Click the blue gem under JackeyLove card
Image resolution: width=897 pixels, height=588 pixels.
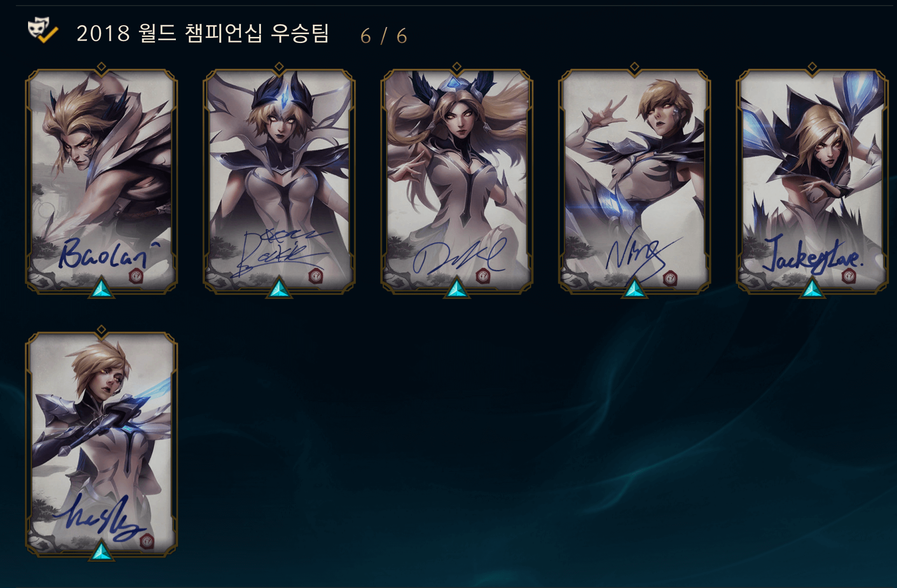(812, 288)
